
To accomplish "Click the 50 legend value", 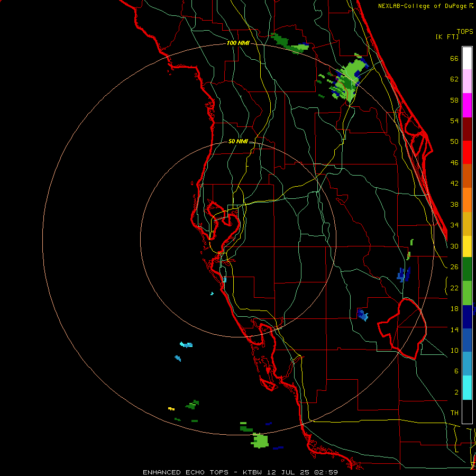I will click(454, 142).
